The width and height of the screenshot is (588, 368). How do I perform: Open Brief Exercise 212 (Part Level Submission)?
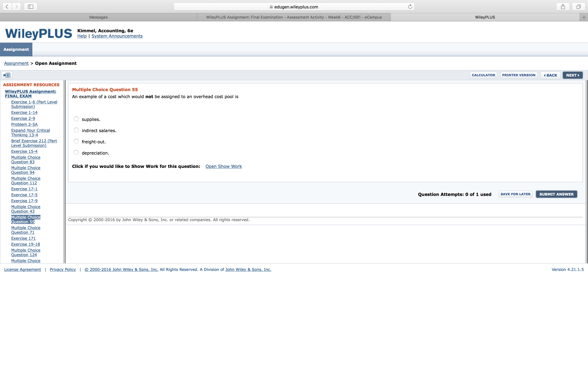click(34, 143)
